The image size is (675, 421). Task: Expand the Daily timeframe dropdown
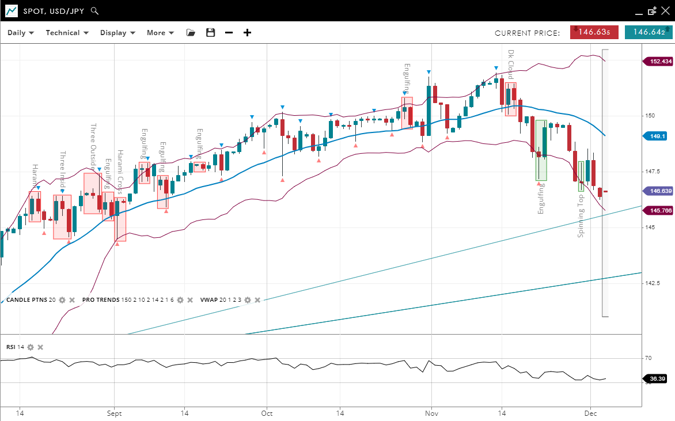coord(20,33)
